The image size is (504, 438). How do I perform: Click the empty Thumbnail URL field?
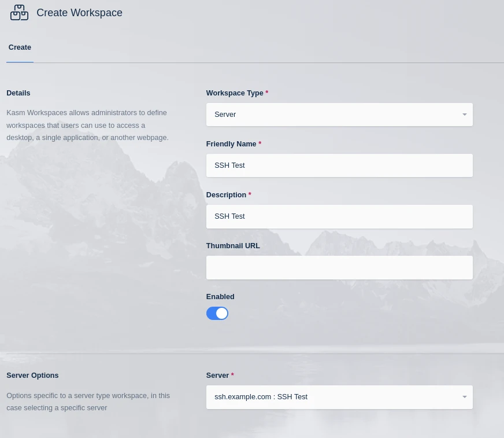[x=339, y=267]
